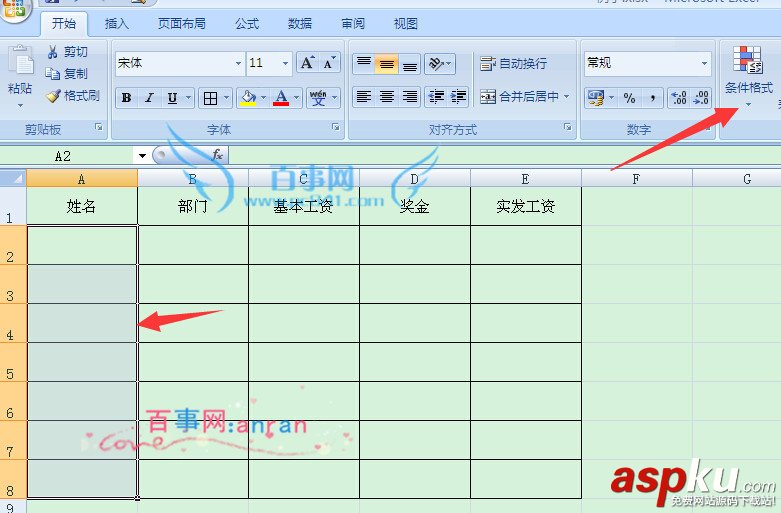The height and width of the screenshot is (513, 781).
Task: Click cell containing 姓名
Action: point(82,206)
